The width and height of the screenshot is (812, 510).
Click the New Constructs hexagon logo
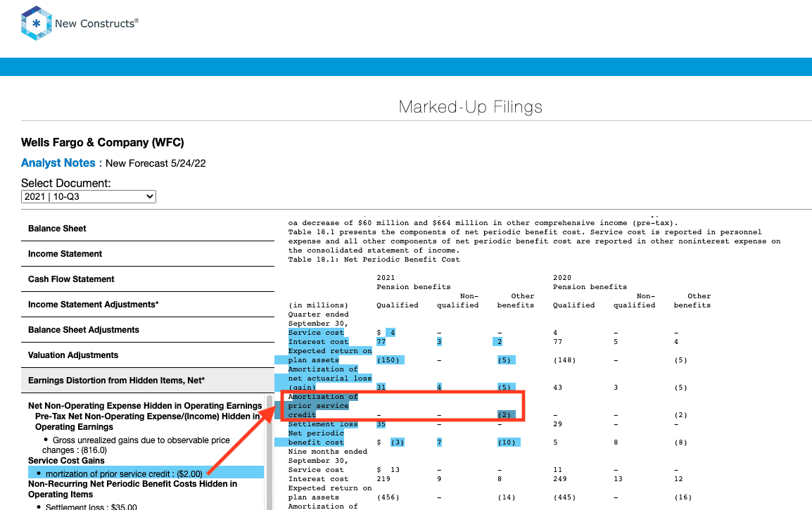pos(37,23)
